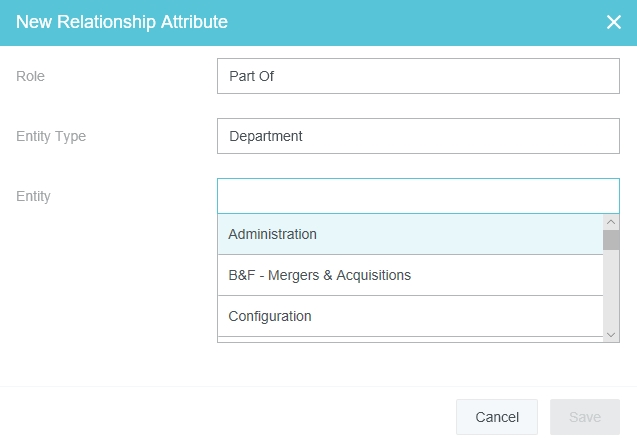The width and height of the screenshot is (637, 444).
Task: Click the Role field containing Part Of
Action: pos(418,76)
